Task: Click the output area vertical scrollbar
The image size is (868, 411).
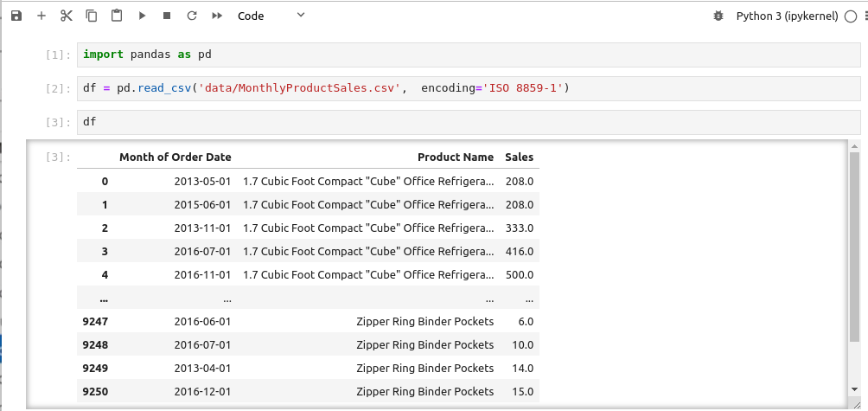Action: 854,242
